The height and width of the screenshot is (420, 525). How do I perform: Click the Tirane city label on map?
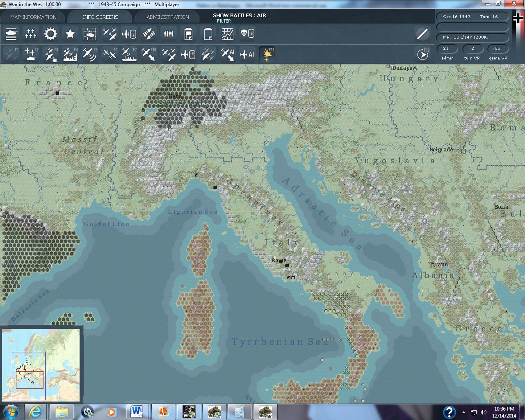pos(438,264)
